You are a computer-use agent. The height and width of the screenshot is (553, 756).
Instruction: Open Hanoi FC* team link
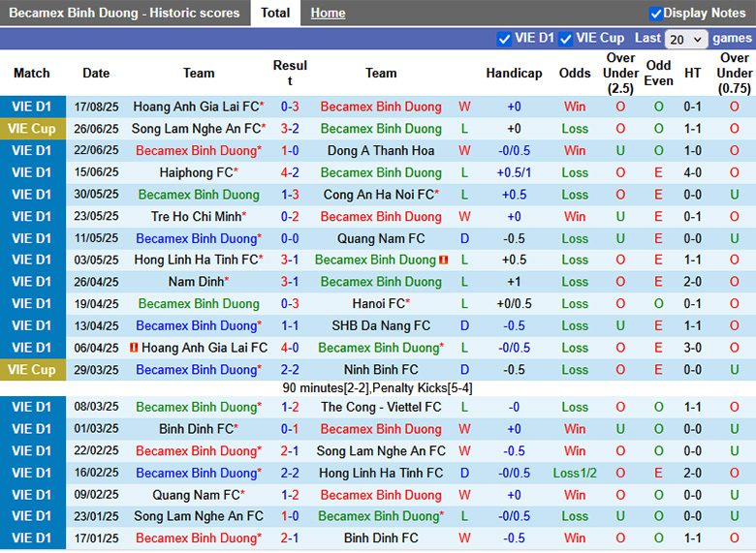click(x=381, y=303)
